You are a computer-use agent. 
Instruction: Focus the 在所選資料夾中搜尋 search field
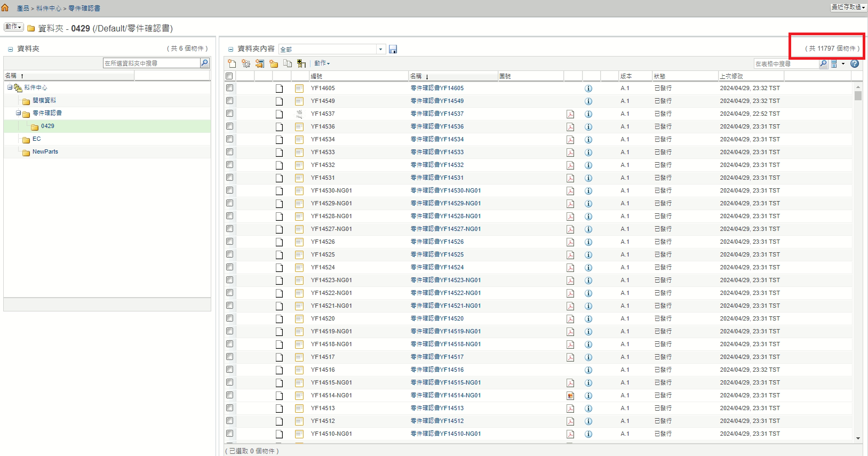[x=151, y=63]
